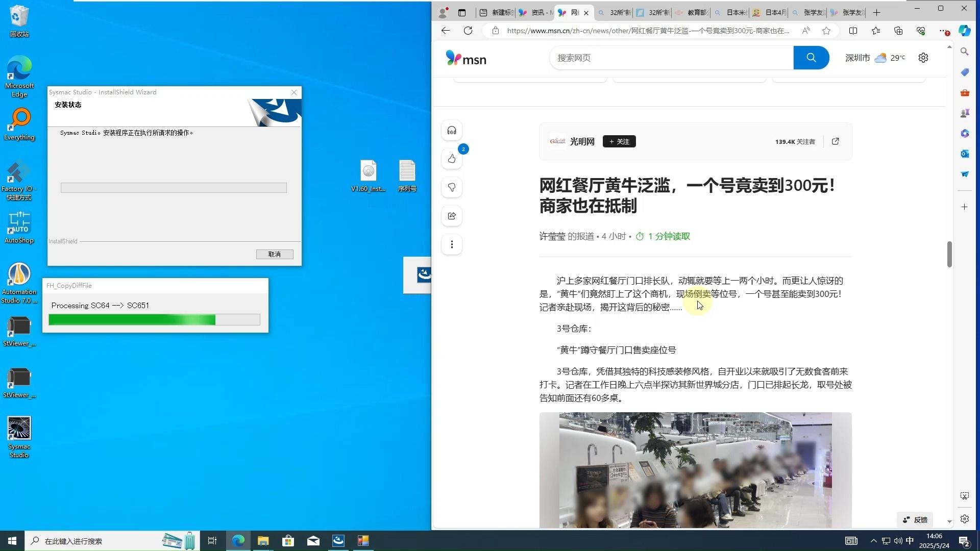Viewport: 980px width, 551px height.
Task: Open Copilot in Edge sidebar
Action: 965,31
